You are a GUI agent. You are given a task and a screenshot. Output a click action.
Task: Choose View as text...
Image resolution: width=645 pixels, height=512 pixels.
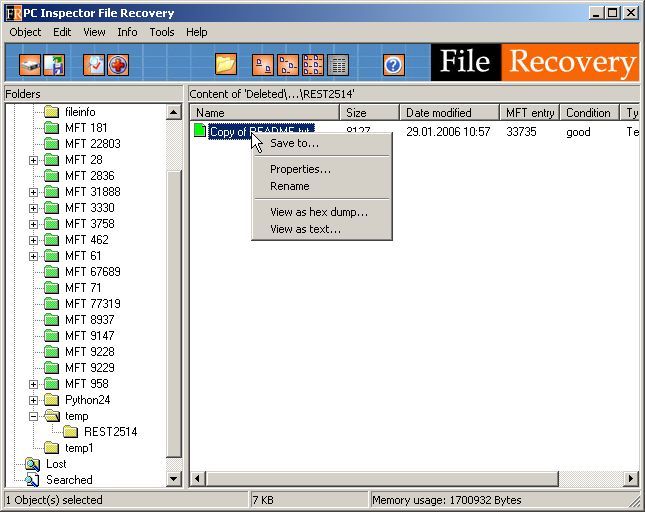(x=322, y=229)
